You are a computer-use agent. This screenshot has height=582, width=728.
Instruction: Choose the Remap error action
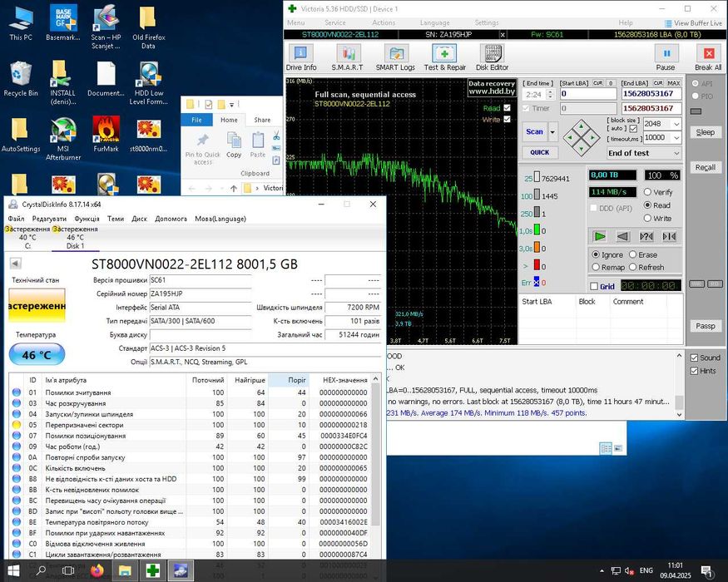click(596, 267)
